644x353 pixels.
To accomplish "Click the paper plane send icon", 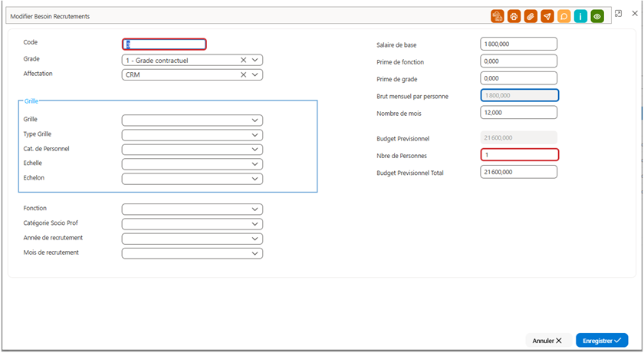I will click(547, 16).
